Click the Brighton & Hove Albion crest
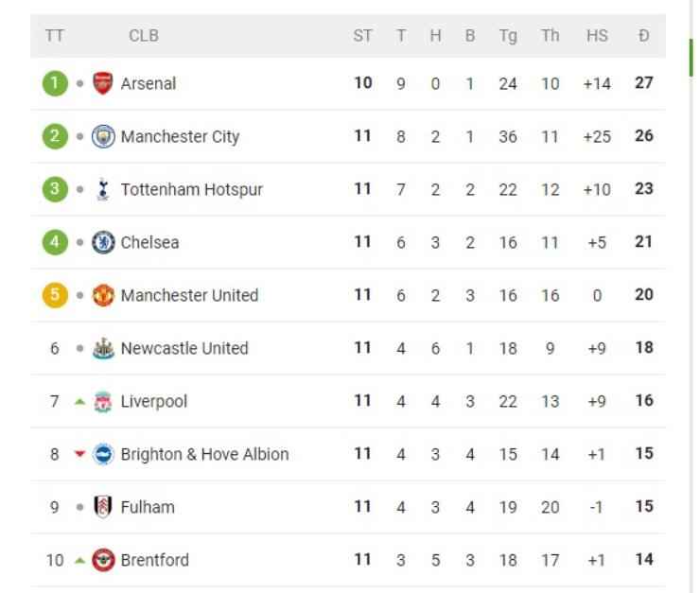This screenshot has width=700, height=593. tap(102, 454)
